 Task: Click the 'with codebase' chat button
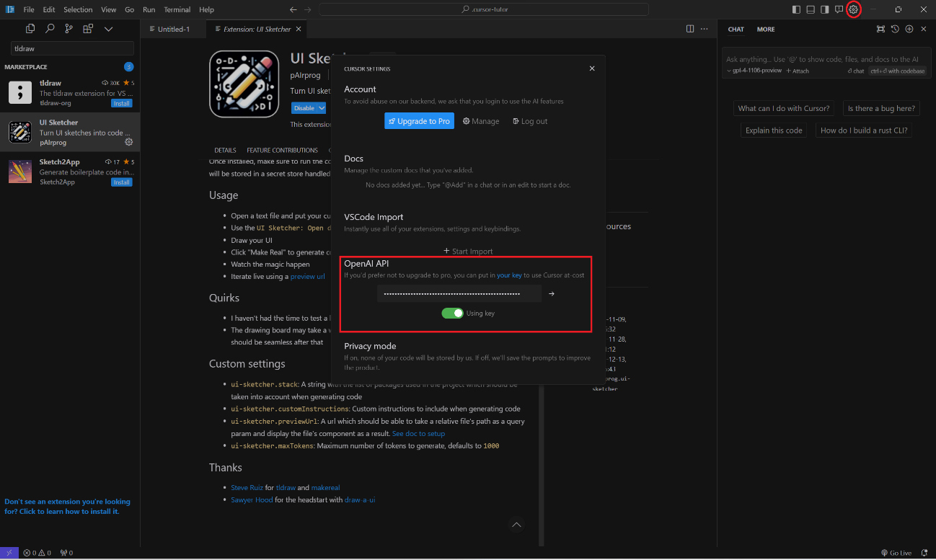(898, 71)
